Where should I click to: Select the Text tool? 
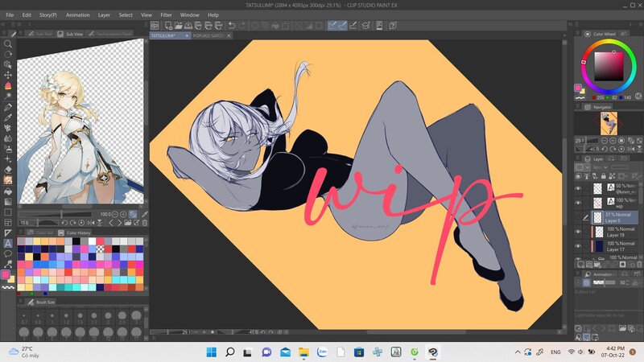pyautogui.click(x=8, y=244)
